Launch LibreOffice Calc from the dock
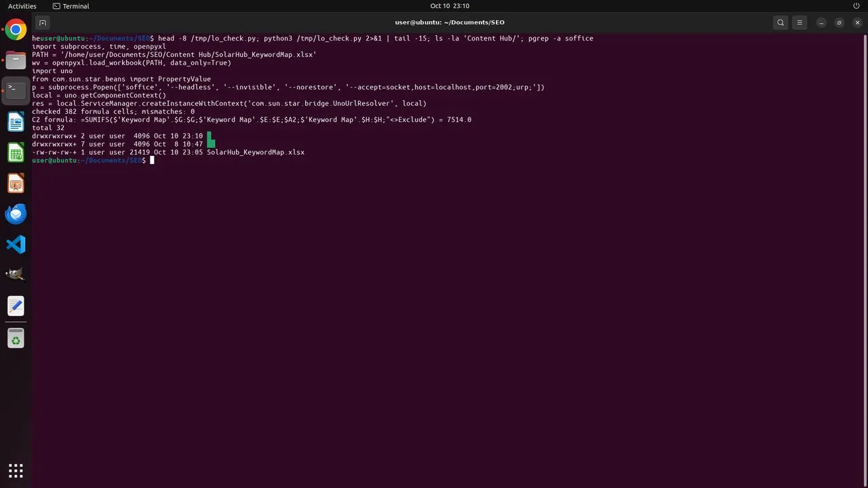This screenshot has width=868, height=488. click(x=16, y=152)
